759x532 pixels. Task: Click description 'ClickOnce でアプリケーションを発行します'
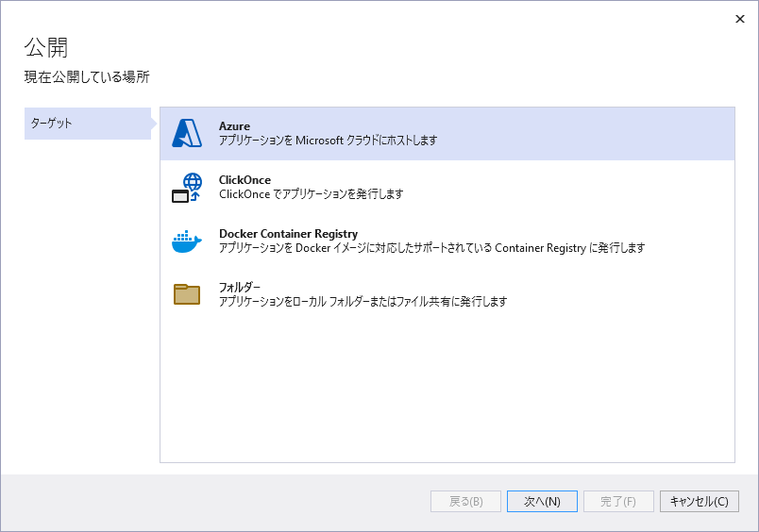[x=311, y=194]
